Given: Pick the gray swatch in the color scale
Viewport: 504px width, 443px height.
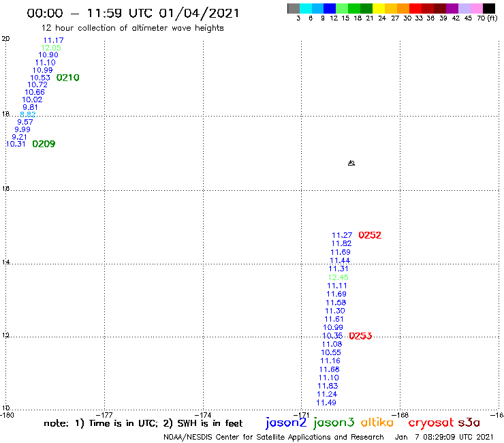Looking at the screenshot, I should click(x=294, y=8).
